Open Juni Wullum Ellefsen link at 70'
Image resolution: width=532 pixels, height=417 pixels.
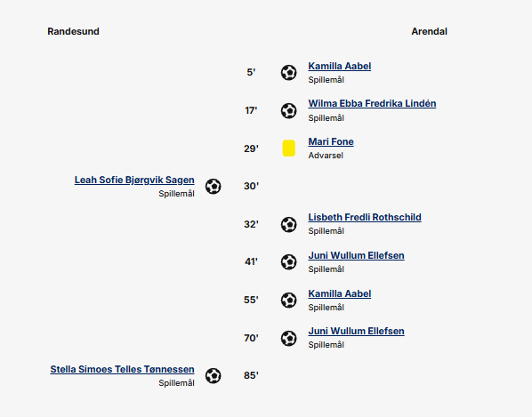356,332
